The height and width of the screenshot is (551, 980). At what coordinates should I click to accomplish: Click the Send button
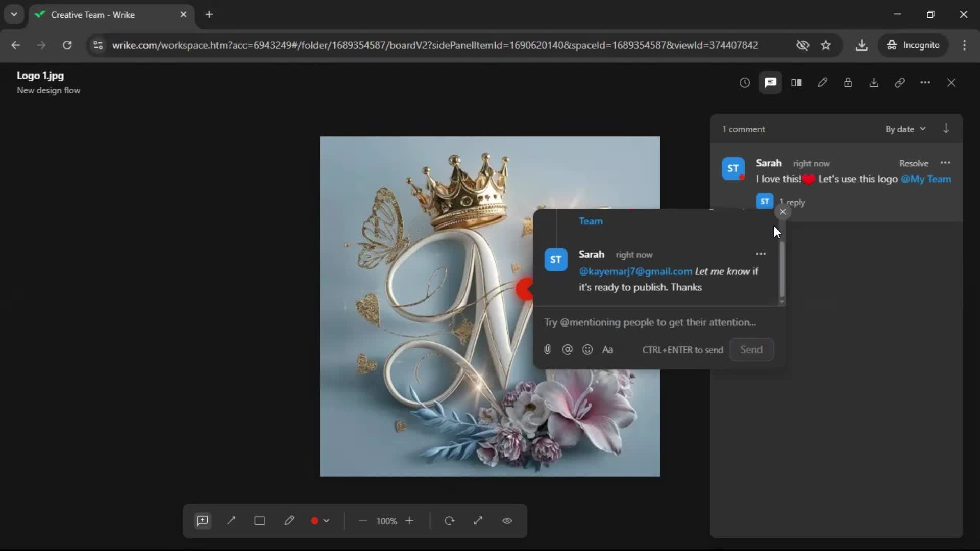tap(751, 349)
